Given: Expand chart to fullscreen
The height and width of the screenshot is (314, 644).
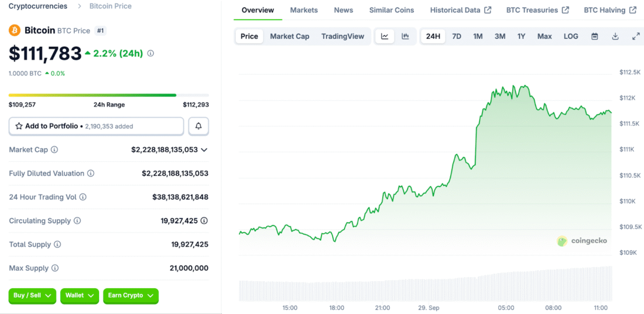Looking at the screenshot, I should (636, 36).
